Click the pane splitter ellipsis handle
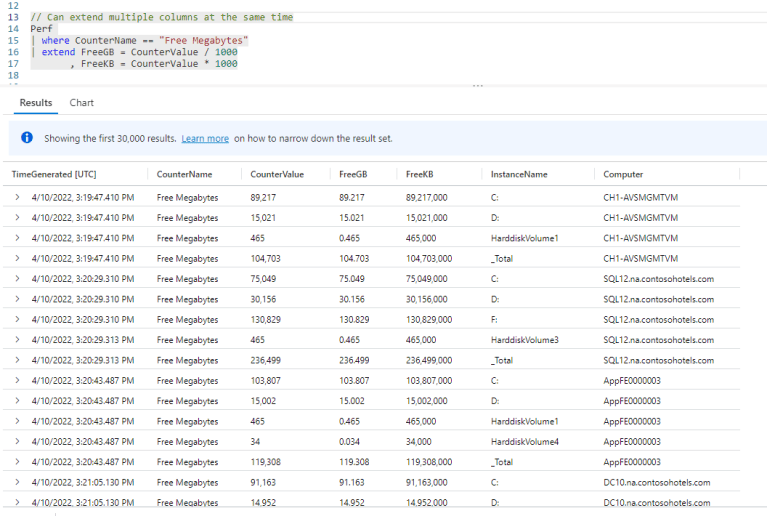767x516 pixels. (478, 86)
